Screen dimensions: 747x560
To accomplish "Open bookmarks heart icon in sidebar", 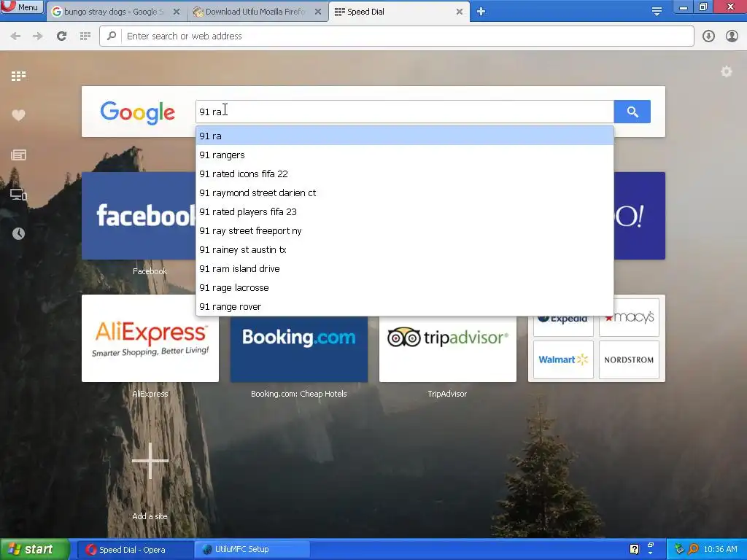I will point(18,114).
